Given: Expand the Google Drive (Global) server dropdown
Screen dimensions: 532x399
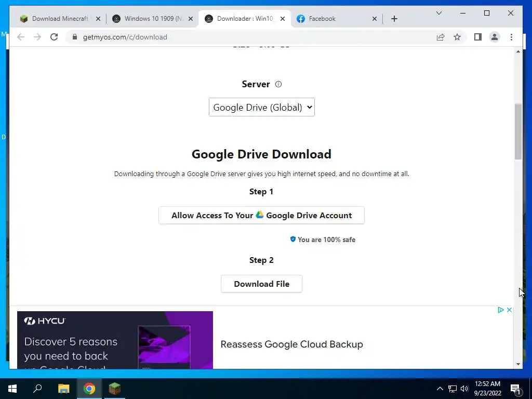Looking at the screenshot, I should (262, 107).
